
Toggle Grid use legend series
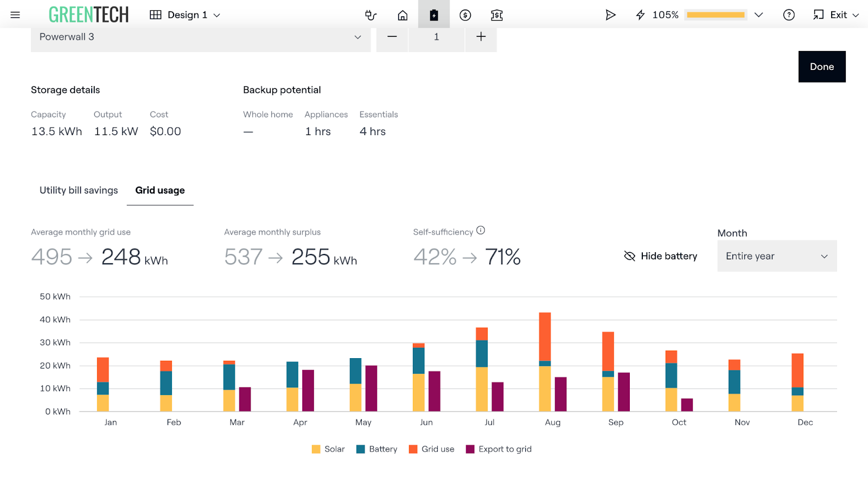(431, 449)
